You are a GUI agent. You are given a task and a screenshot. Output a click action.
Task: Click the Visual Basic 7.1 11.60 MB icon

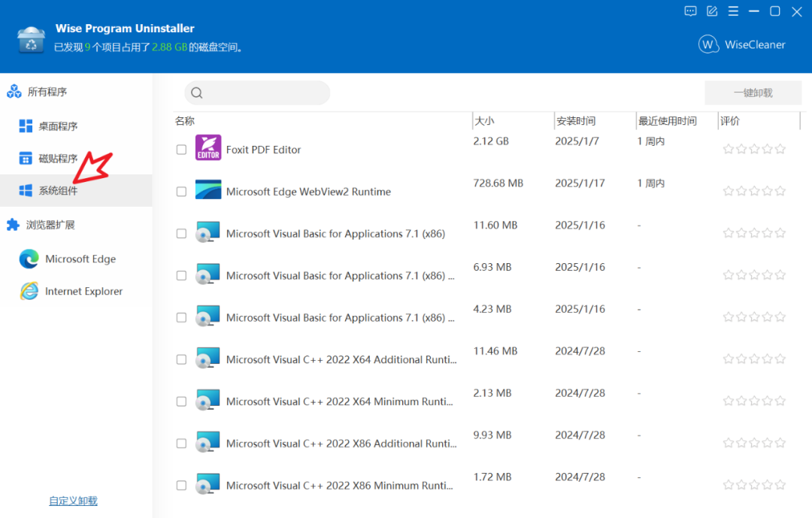[208, 232]
